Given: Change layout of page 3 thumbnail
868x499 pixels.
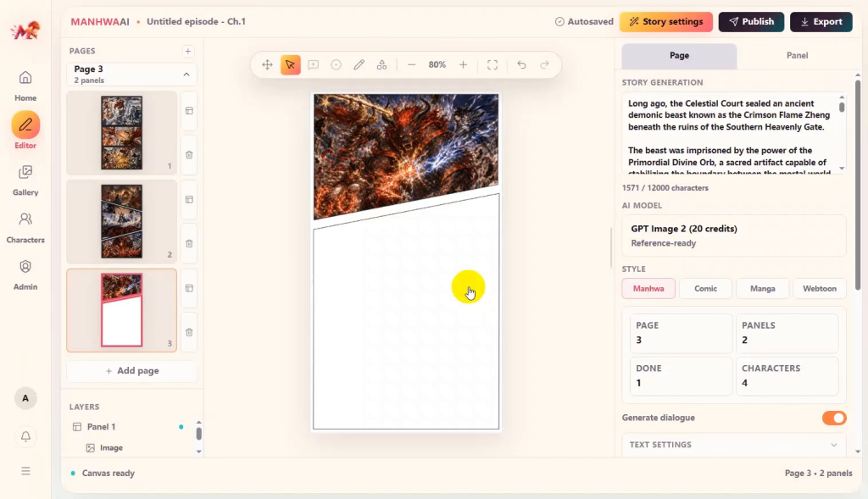Looking at the screenshot, I should [189, 288].
